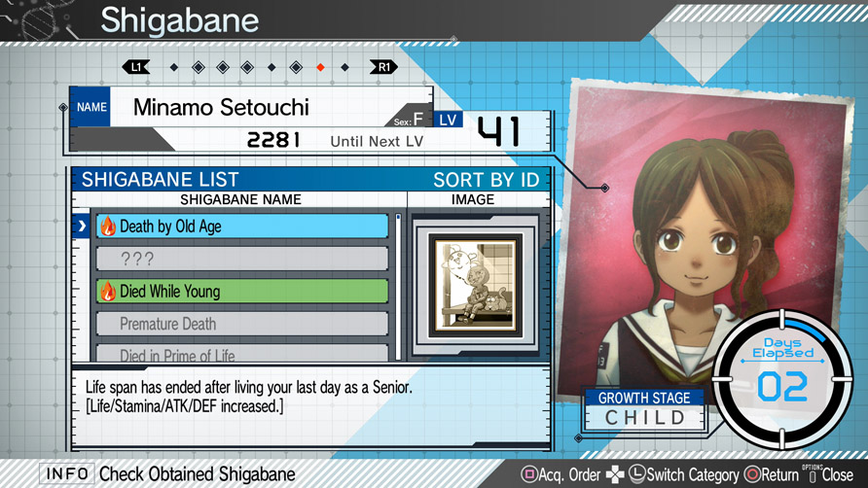Image resolution: width=868 pixels, height=488 pixels.
Task: Click the selection chevron beside the list
Action: 82,227
